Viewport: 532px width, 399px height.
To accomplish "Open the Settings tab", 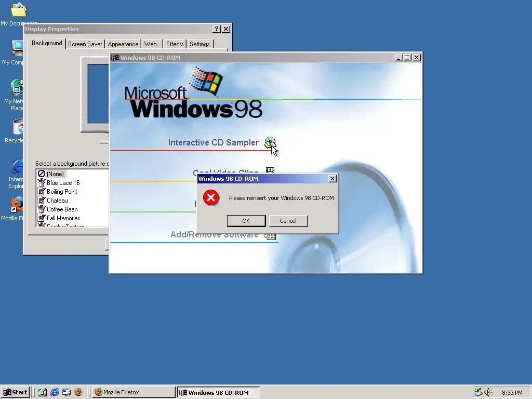I will coord(199,44).
